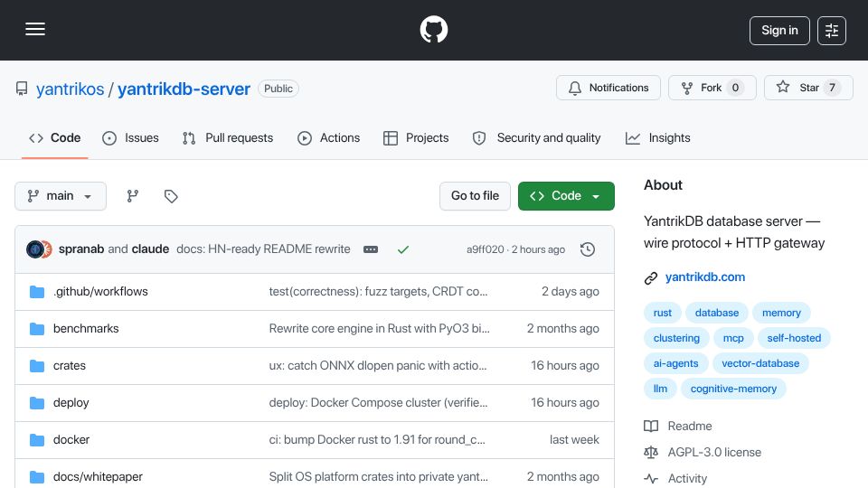Viewport: 868px width, 488px height.
Task: Show commit checks status checkmark
Action: point(403,249)
